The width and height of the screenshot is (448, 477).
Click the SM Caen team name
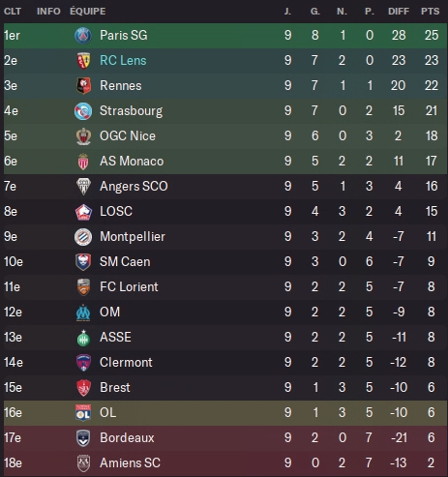(x=125, y=262)
